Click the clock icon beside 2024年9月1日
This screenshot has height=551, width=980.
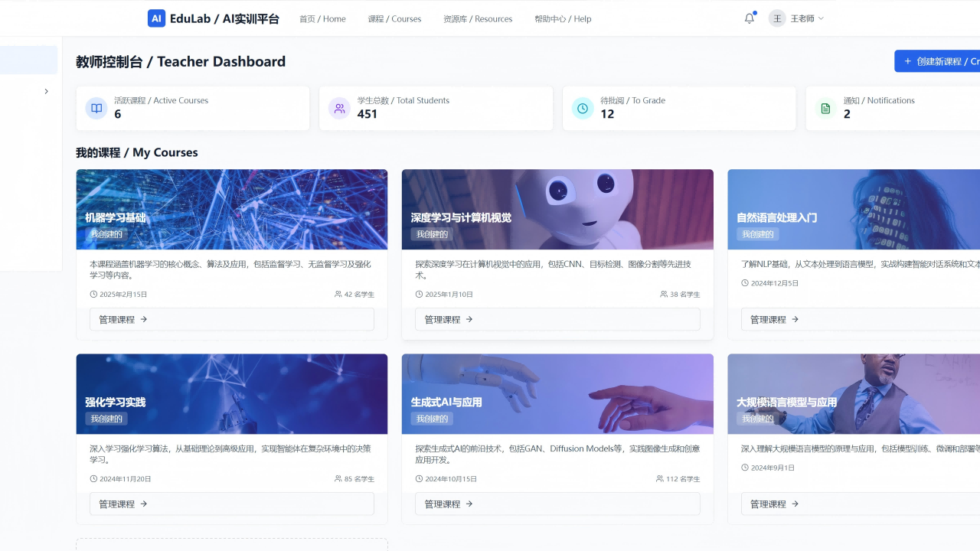click(x=745, y=467)
